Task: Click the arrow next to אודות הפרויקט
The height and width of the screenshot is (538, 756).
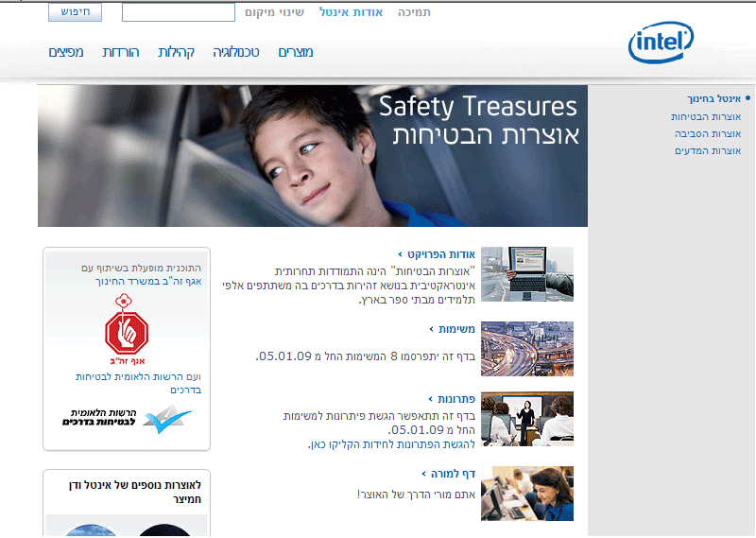Action: (400, 254)
